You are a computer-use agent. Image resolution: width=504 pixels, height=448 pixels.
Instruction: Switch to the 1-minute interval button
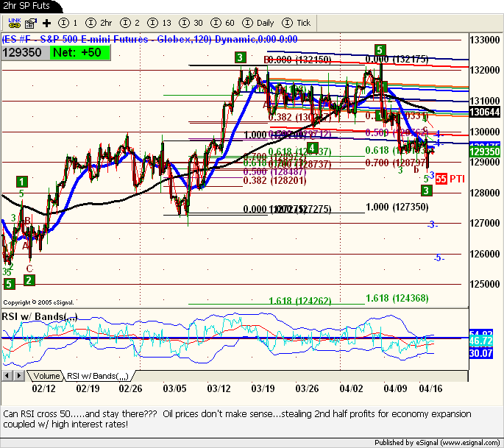click(x=69, y=23)
